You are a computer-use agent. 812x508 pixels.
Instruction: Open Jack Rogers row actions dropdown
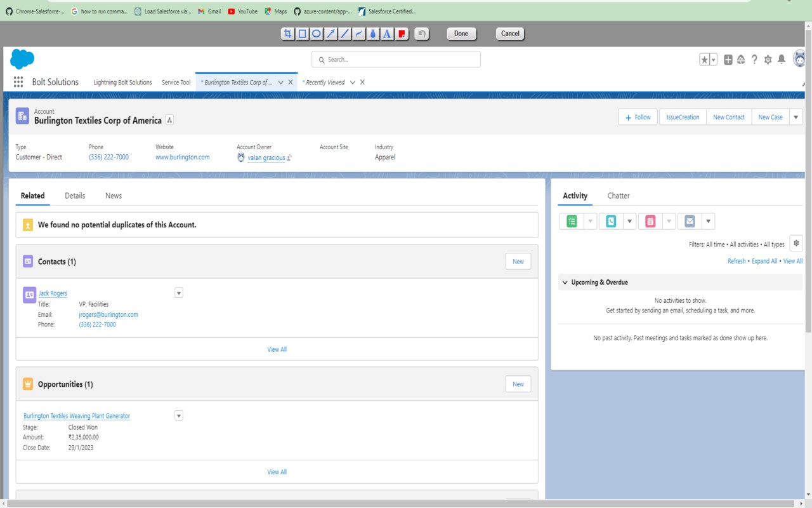179,293
